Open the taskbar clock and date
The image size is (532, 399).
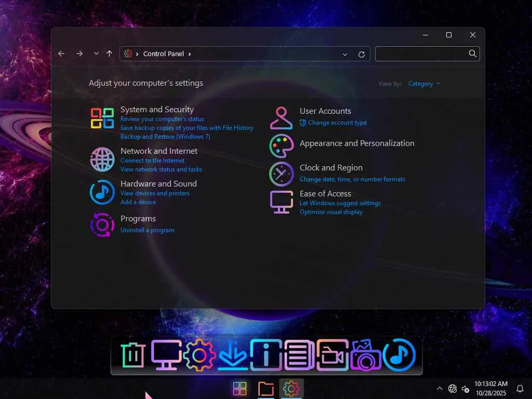(x=491, y=389)
